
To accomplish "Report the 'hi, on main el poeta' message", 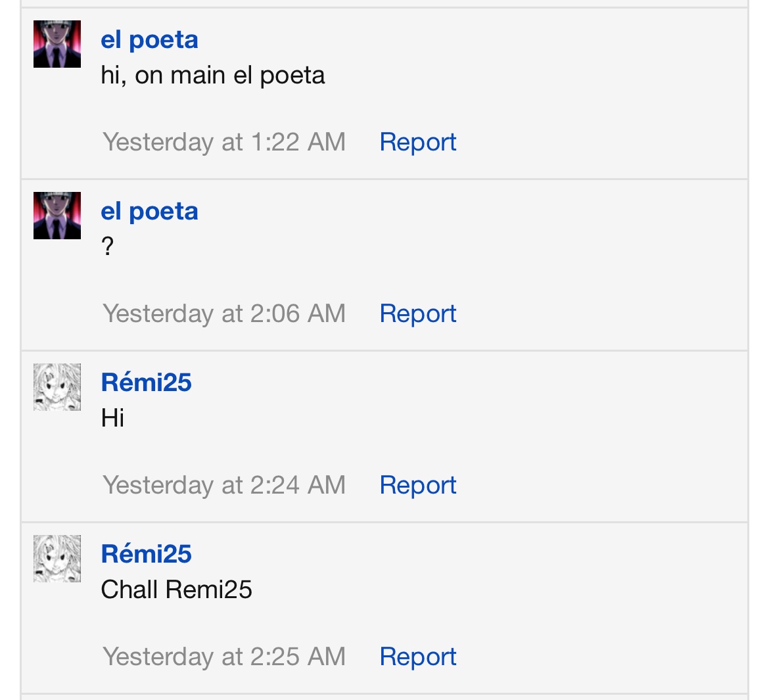I will pyautogui.click(x=417, y=142).
